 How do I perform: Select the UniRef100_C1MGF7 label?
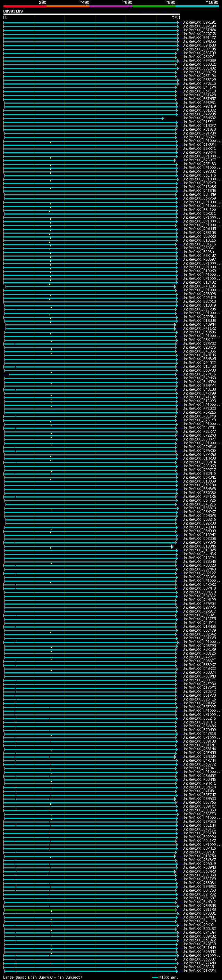[199, 125]
